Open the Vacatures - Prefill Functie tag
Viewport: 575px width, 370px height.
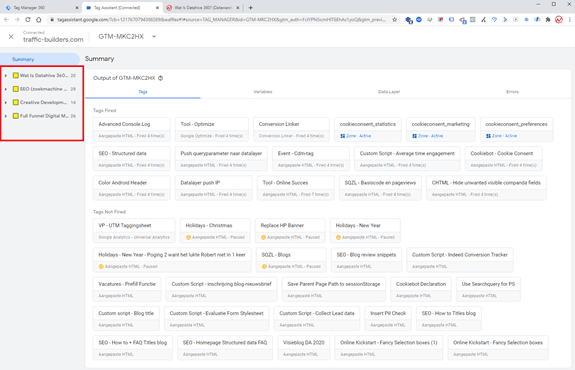tap(127, 289)
